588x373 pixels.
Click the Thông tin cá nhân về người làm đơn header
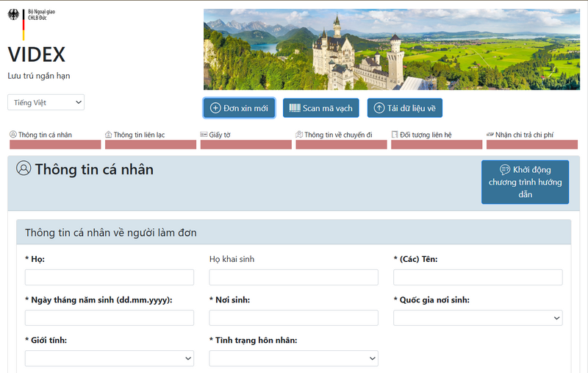[x=293, y=232]
